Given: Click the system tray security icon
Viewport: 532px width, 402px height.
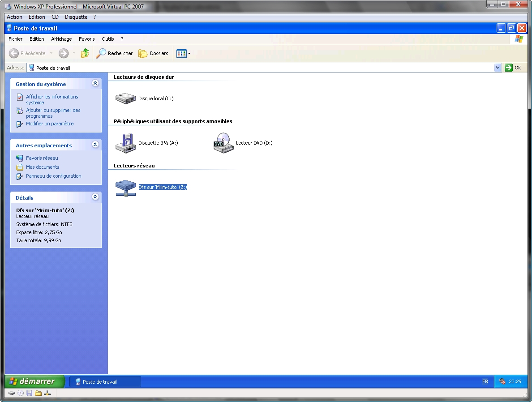Looking at the screenshot, I should click(502, 382).
